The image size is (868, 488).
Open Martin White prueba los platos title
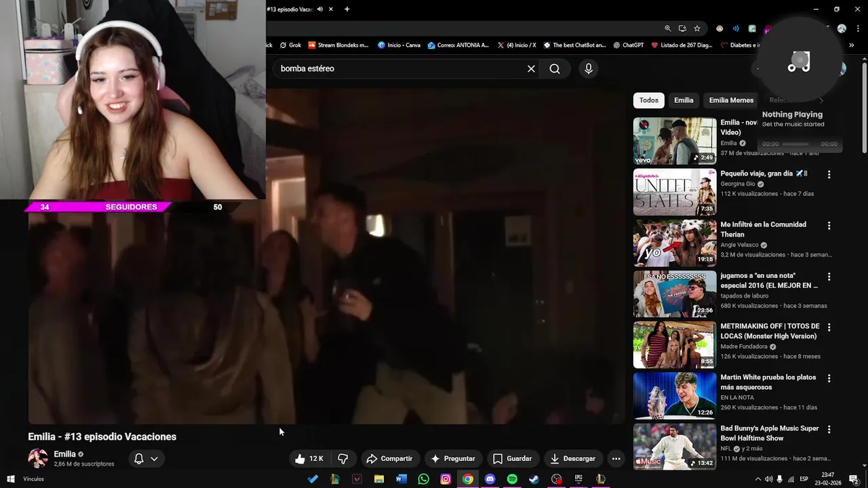tap(768, 382)
